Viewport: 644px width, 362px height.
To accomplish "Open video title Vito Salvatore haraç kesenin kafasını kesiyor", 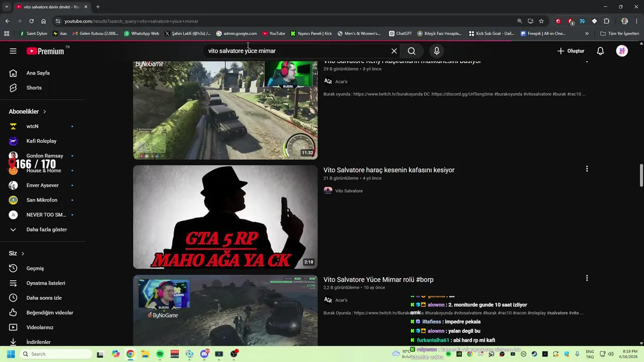I will [389, 170].
